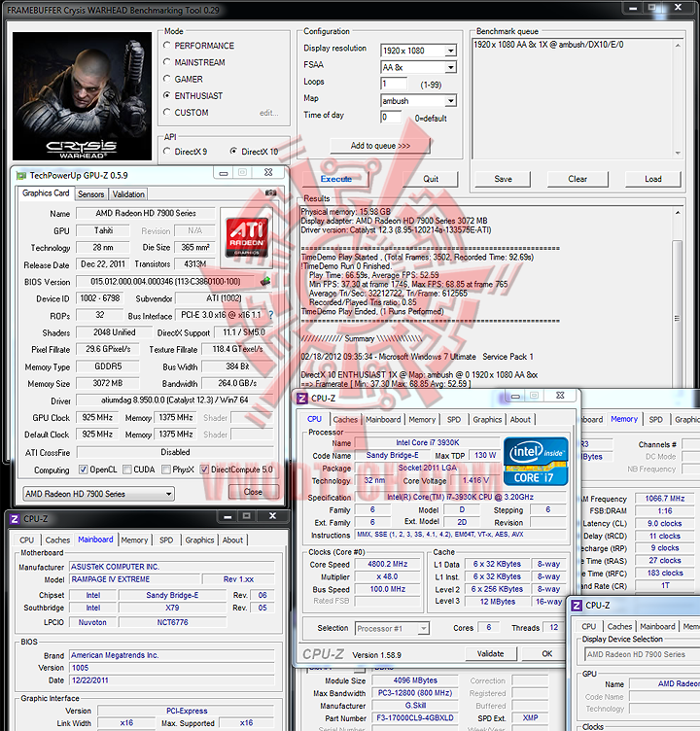The image size is (700, 731).
Task: Click the Intel Core i7 logo in CPU-Z
Action: click(x=536, y=462)
